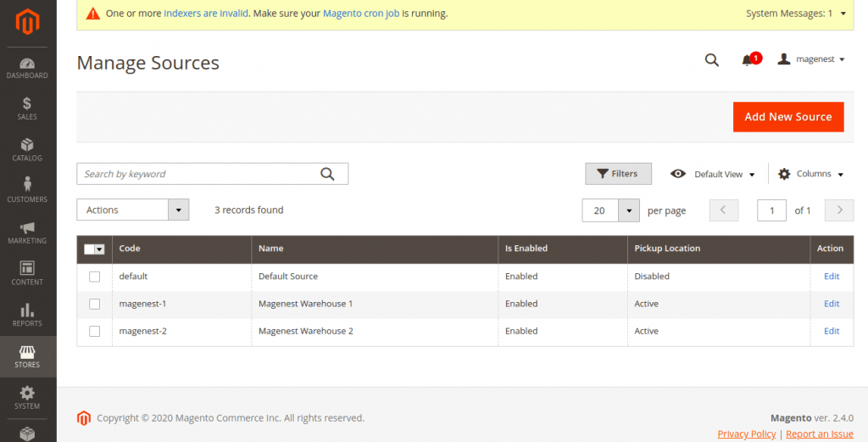Open the Actions dropdown
Viewport: 868px width, 442px height.
(133, 210)
